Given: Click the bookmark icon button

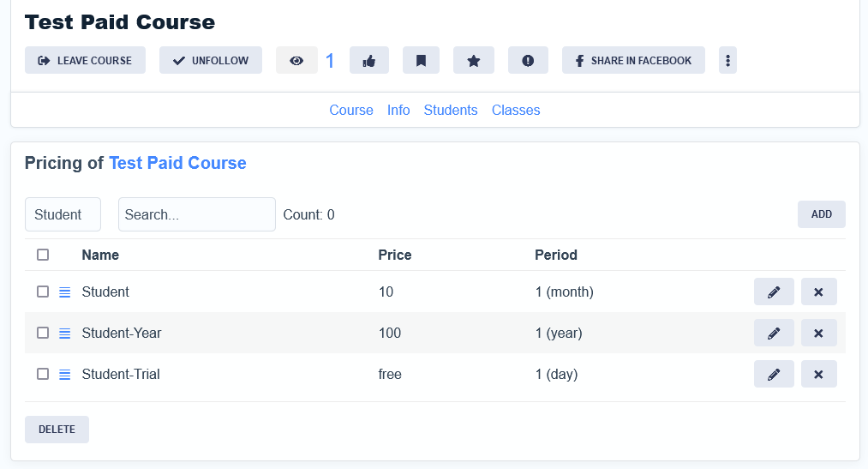Looking at the screenshot, I should click(x=421, y=61).
